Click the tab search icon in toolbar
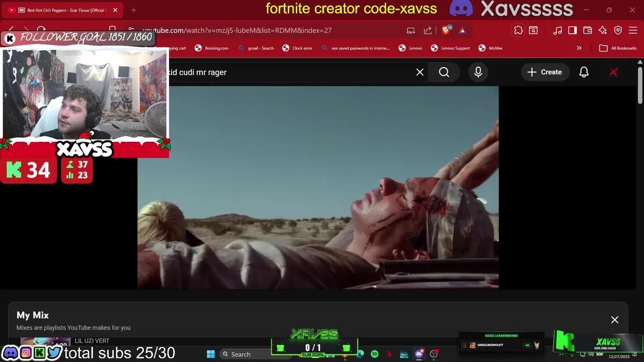644x362 pixels. pos(533,31)
